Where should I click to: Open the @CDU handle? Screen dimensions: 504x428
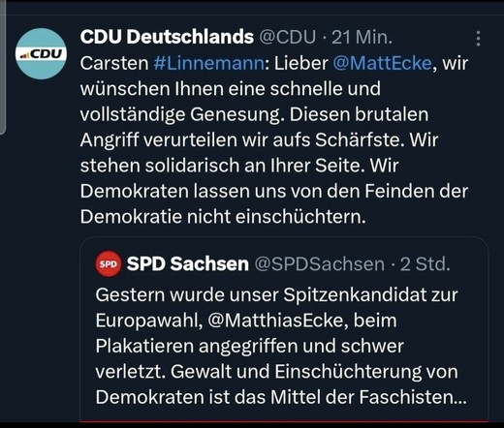pyautogui.click(x=287, y=37)
